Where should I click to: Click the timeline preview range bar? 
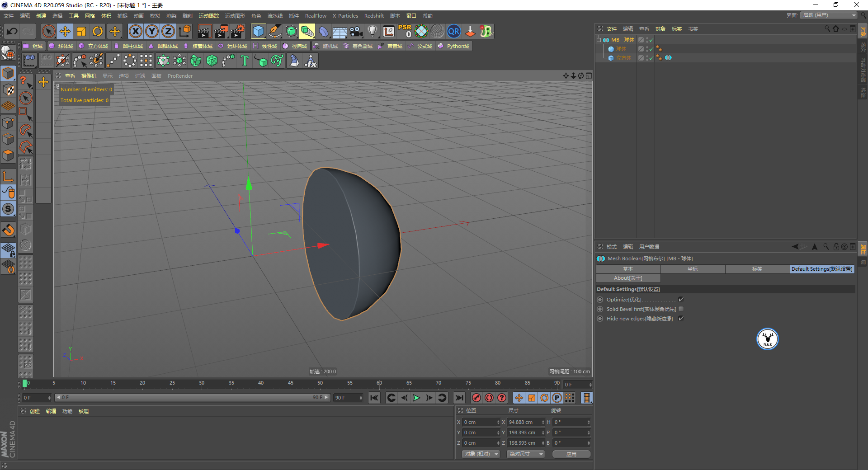click(x=193, y=398)
